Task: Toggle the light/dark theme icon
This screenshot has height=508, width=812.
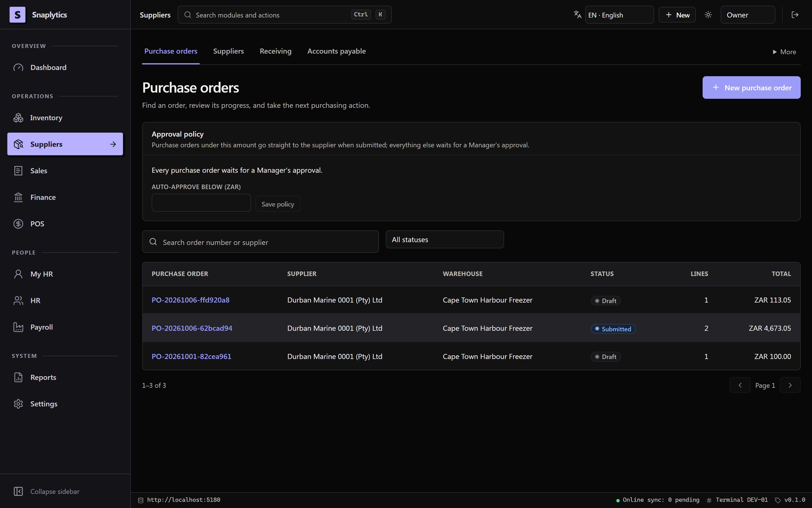Action: (708, 15)
